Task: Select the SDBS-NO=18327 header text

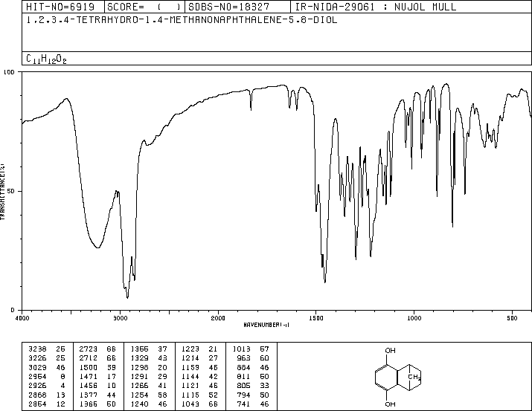Action: 229,7
